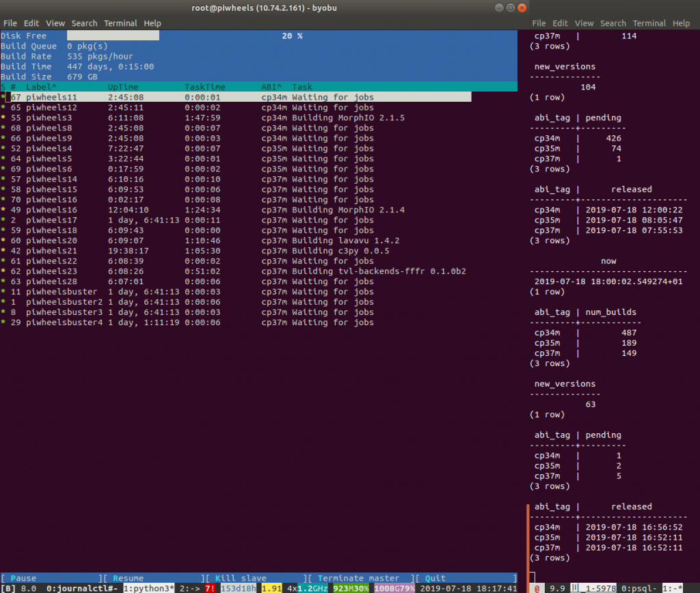Click the red 7! updates indicator
The width and height of the screenshot is (700, 593).
(211, 588)
